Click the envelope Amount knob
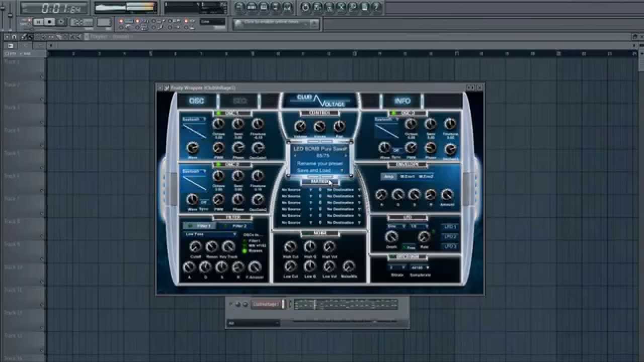Screen dimensions: 644x362 (x=447, y=195)
